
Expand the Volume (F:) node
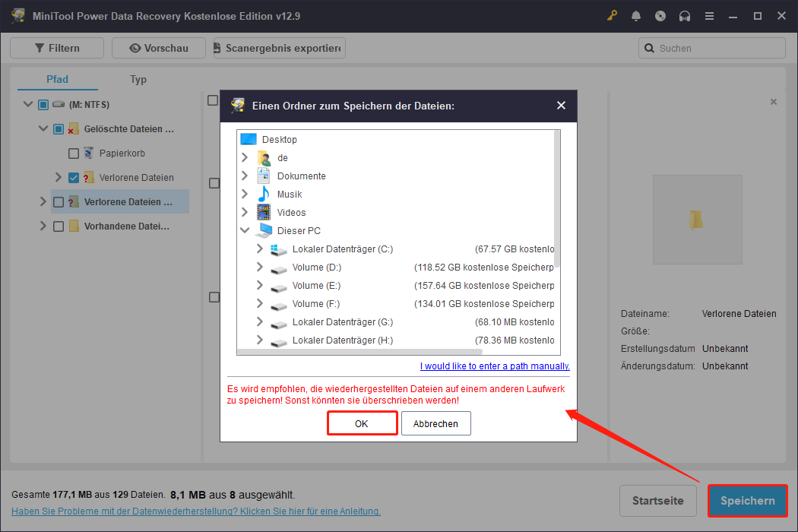pos(260,303)
